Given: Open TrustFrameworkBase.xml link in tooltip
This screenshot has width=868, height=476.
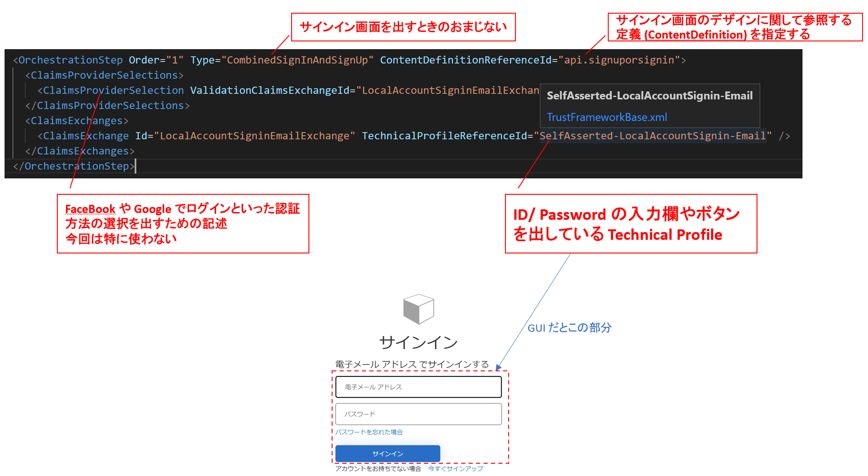Looking at the screenshot, I should tap(607, 117).
